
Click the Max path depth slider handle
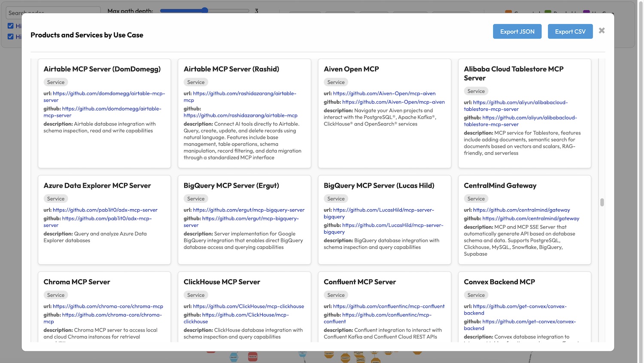coord(205,10)
